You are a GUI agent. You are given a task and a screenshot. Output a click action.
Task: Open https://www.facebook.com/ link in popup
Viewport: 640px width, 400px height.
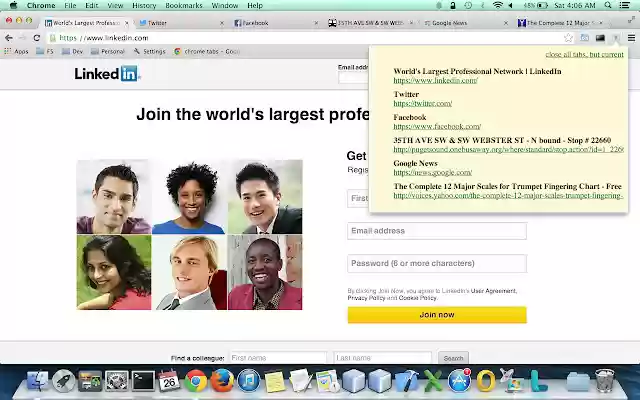437,126
